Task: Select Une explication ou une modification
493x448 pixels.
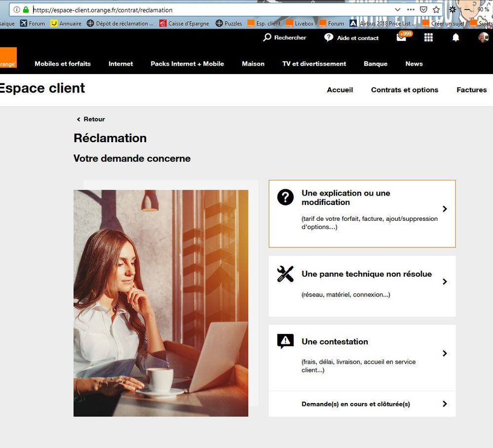Action: tap(362, 213)
